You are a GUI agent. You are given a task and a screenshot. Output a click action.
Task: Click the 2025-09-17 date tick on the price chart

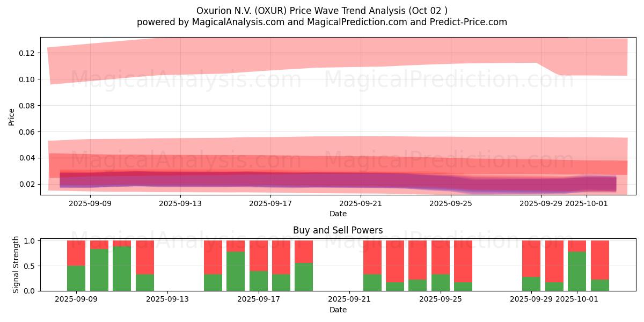pyautogui.click(x=270, y=203)
